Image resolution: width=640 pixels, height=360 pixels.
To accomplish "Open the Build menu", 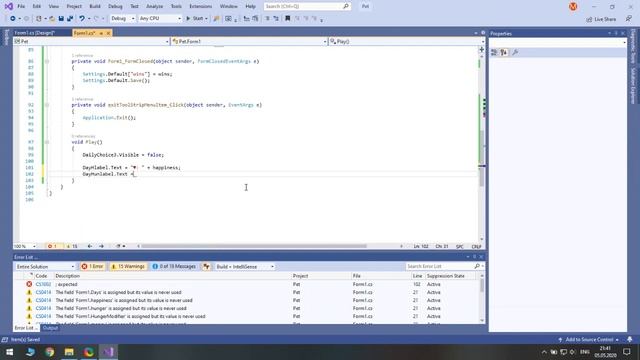I will point(95,7).
